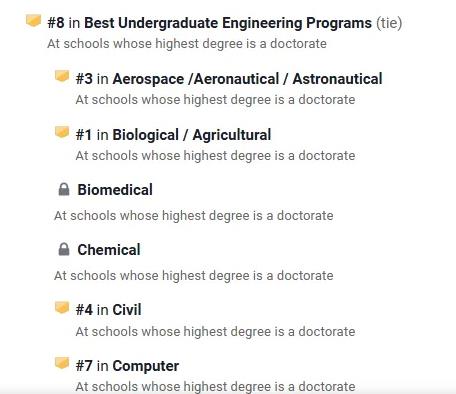Image resolution: width=456 pixels, height=394 pixels.
Task: Click the lock icon beside Chemical
Action: coord(64,249)
